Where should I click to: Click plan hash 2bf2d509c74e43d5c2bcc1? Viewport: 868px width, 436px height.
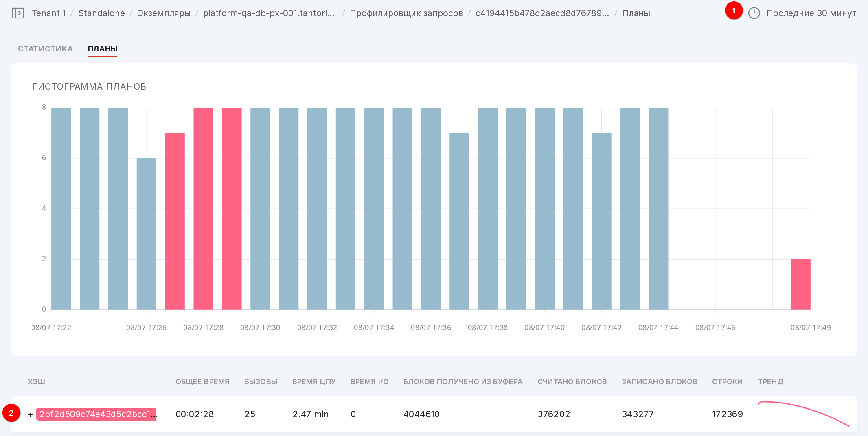[96, 414]
